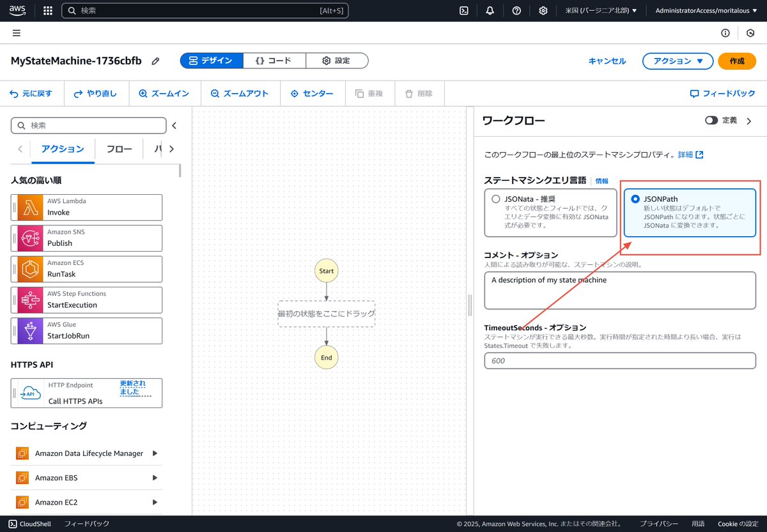Open Cookie の設定 in footer
This screenshot has height=532, width=767.
point(738,524)
